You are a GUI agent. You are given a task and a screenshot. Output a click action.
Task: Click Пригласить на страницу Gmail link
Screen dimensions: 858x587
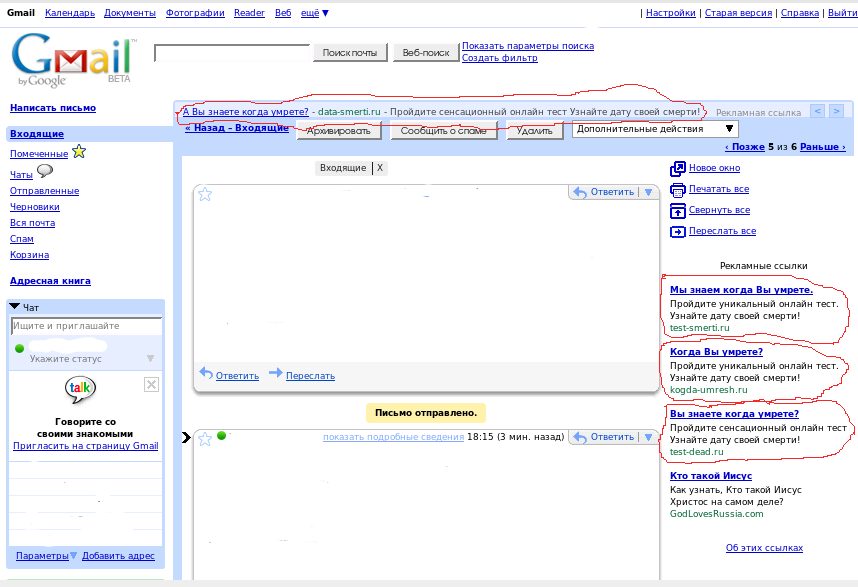pos(85,445)
